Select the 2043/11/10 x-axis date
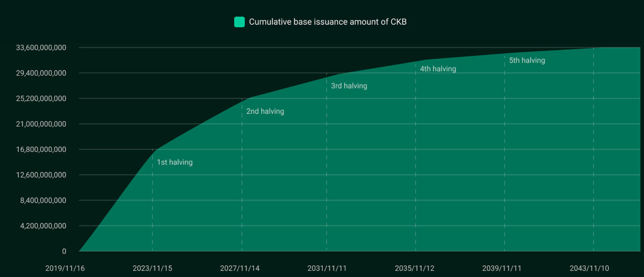Screen dimensions: 644x277 (589, 268)
